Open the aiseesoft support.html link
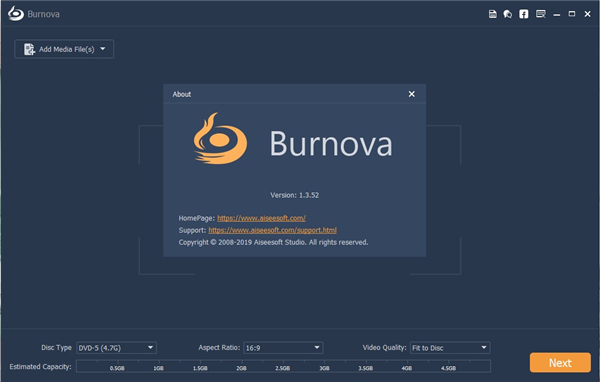This screenshot has height=382, width=600. coord(272,230)
